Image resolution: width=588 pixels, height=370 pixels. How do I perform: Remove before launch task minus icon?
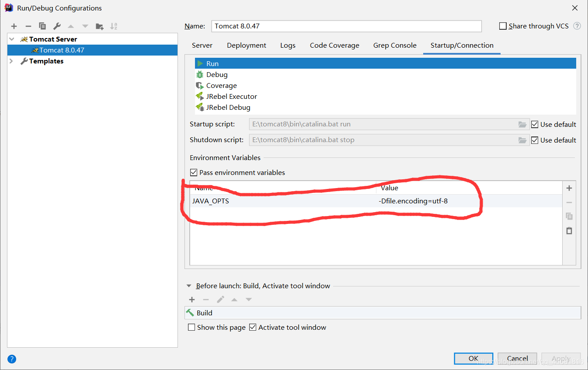click(206, 300)
